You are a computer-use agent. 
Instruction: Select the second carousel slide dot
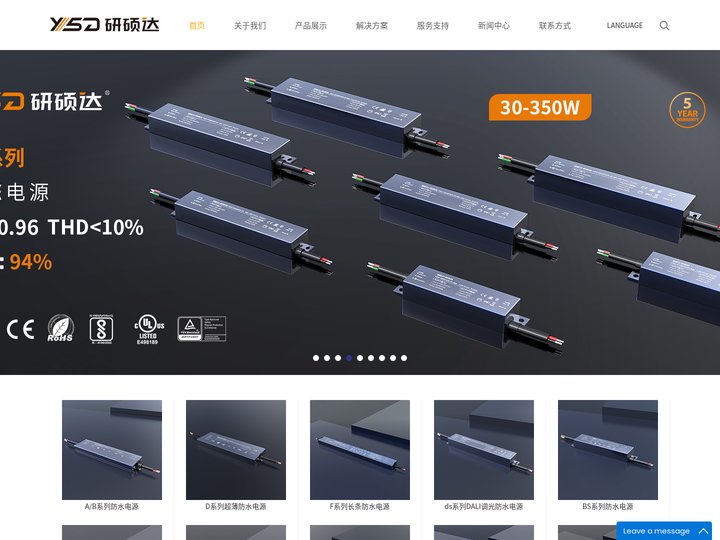pos(327,358)
